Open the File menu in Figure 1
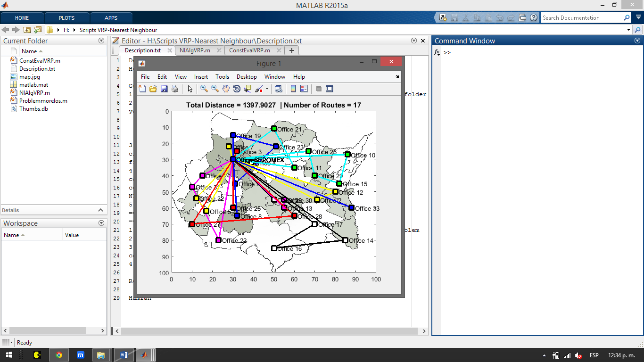 (145, 77)
